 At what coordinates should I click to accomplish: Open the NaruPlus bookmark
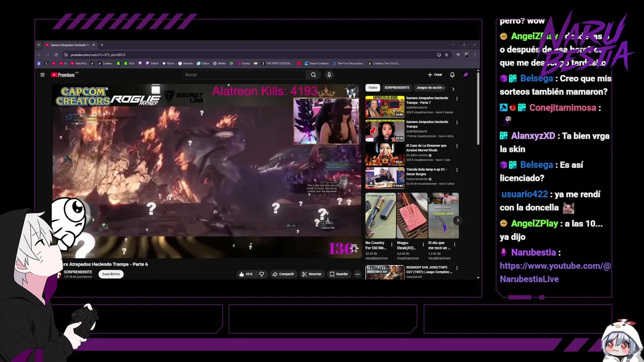point(78,63)
